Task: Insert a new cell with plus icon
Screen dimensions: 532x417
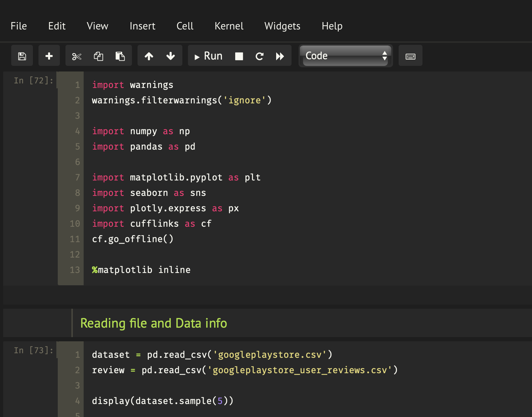Action: point(49,56)
